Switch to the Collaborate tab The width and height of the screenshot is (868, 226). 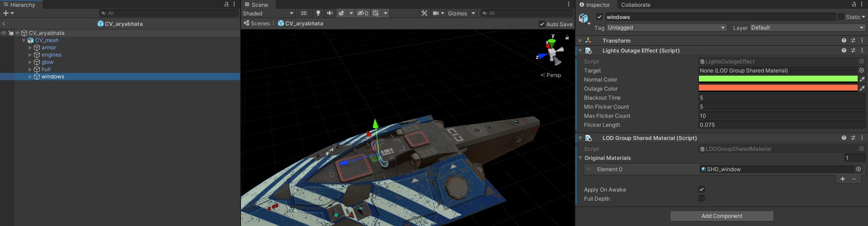pyautogui.click(x=635, y=5)
